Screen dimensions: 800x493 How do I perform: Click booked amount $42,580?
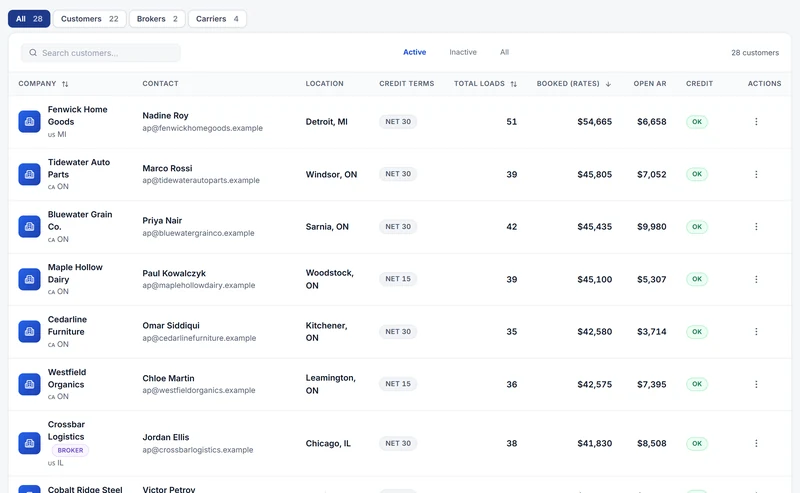(x=594, y=332)
